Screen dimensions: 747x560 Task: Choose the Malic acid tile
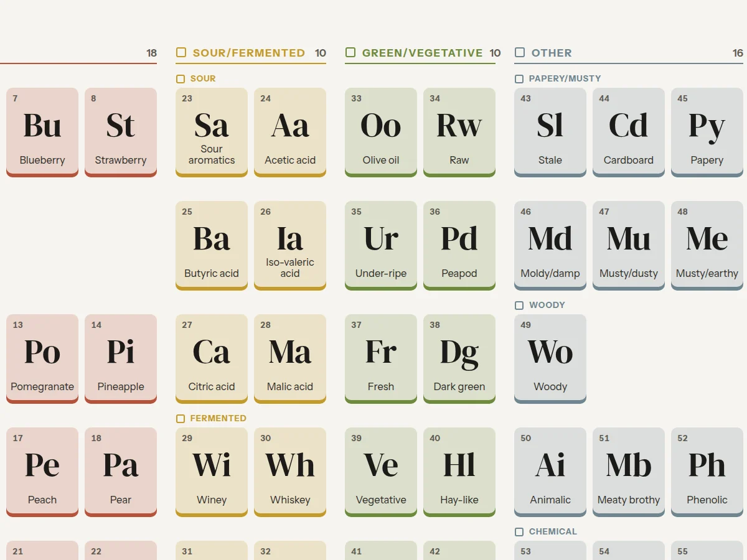[x=290, y=359]
